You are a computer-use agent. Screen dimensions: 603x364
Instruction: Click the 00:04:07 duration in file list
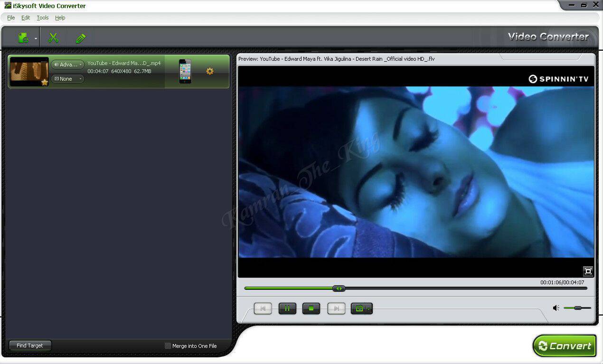(98, 71)
